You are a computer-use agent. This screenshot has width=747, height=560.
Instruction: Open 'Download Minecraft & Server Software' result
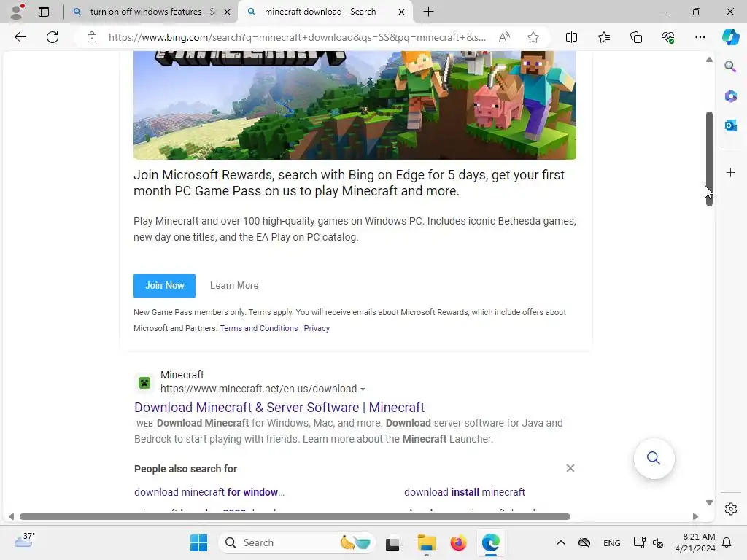tap(279, 408)
